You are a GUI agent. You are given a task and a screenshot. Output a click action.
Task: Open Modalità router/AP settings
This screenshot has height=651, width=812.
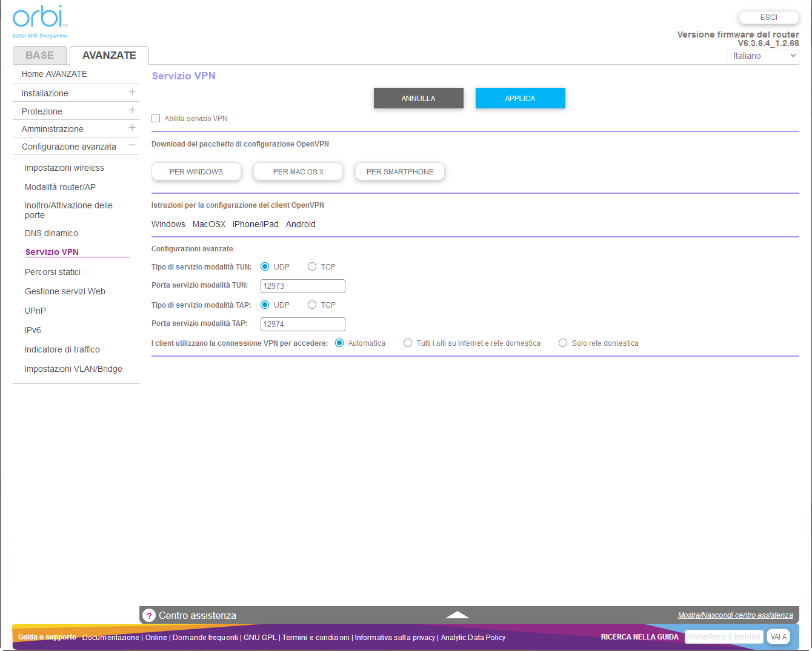click(60, 187)
